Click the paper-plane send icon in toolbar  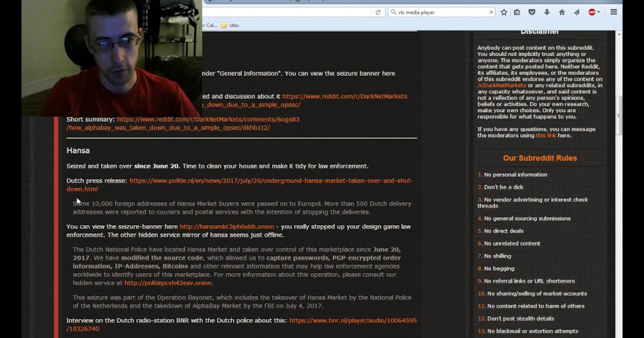click(x=576, y=12)
